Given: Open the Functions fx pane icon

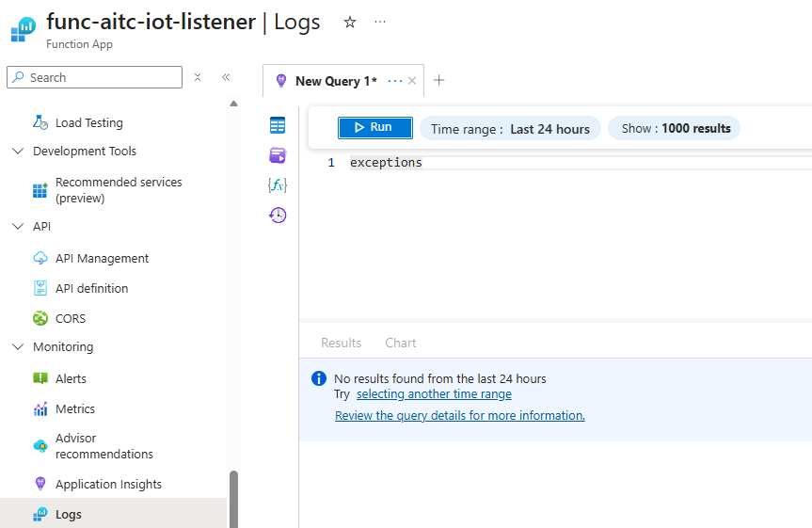Looking at the screenshot, I should (278, 185).
